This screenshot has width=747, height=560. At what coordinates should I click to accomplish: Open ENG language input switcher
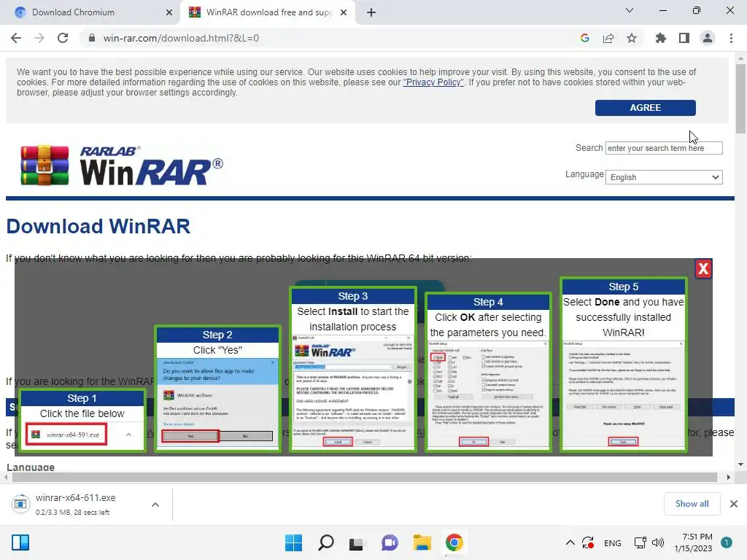pos(613,543)
